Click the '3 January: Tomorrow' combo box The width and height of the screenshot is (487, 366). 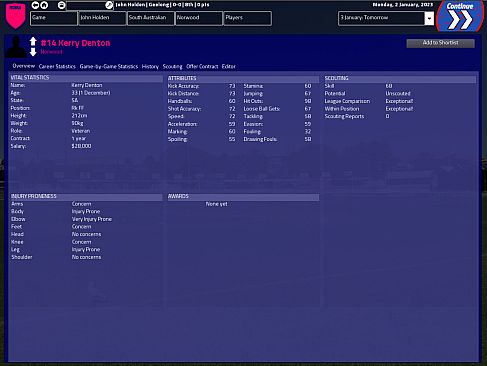coord(386,18)
